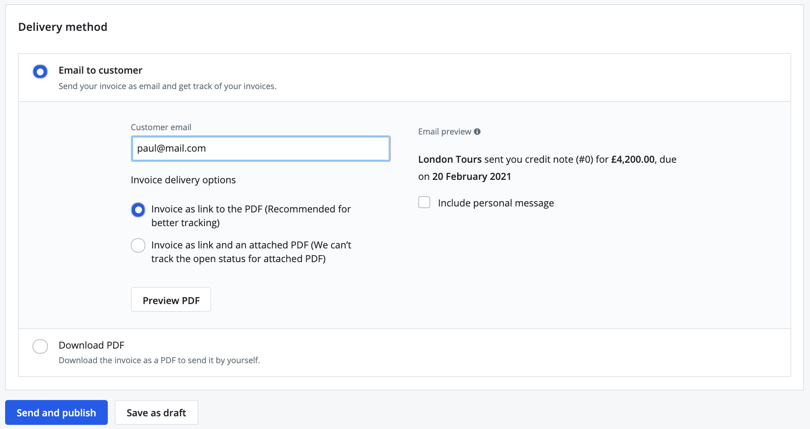Viewport: 810px width, 429px height.
Task: Click the Email preview label text
Action: tap(444, 132)
